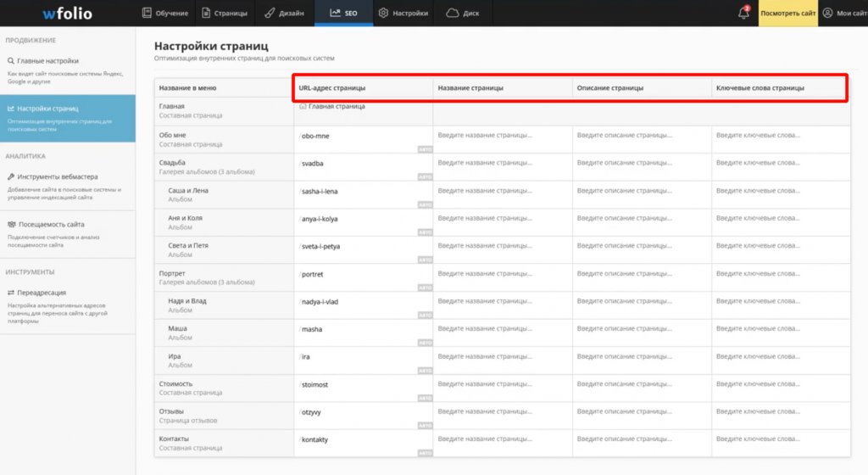Click the wfolio logo
Viewport: 868px width, 475px height.
[68, 14]
